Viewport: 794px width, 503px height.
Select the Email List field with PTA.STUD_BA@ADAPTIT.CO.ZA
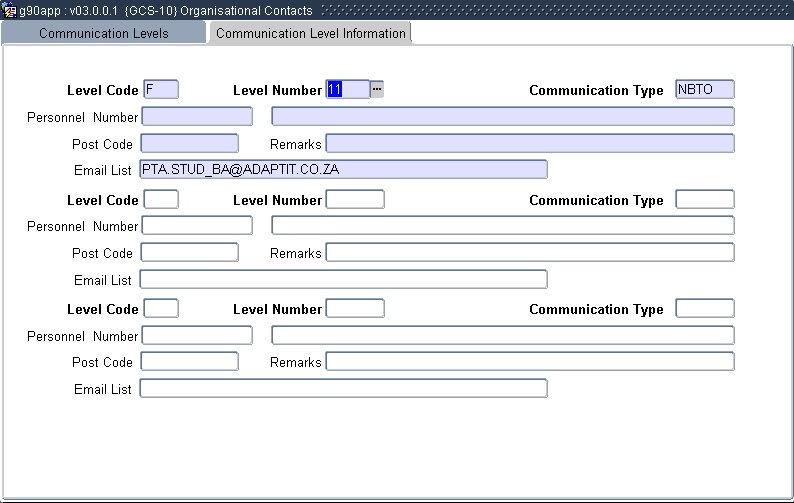(x=343, y=169)
